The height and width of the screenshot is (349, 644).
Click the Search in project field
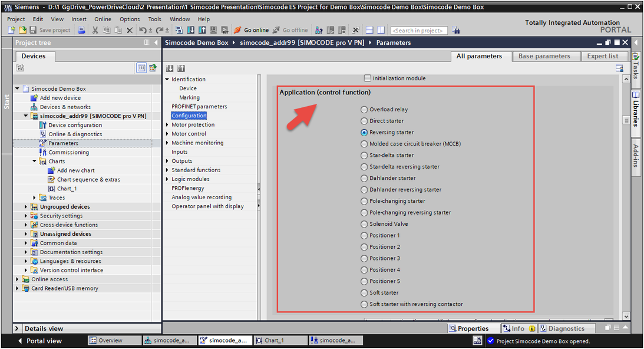[419, 30]
